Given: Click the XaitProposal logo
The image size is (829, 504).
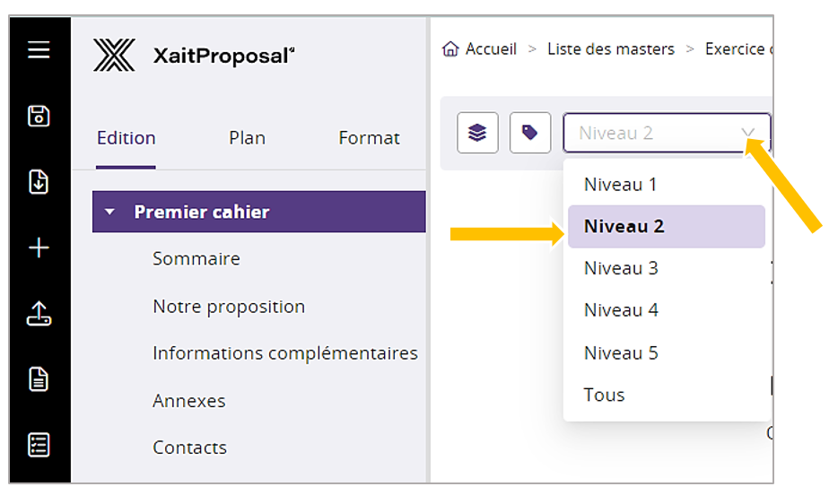Looking at the screenshot, I should tap(194, 56).
